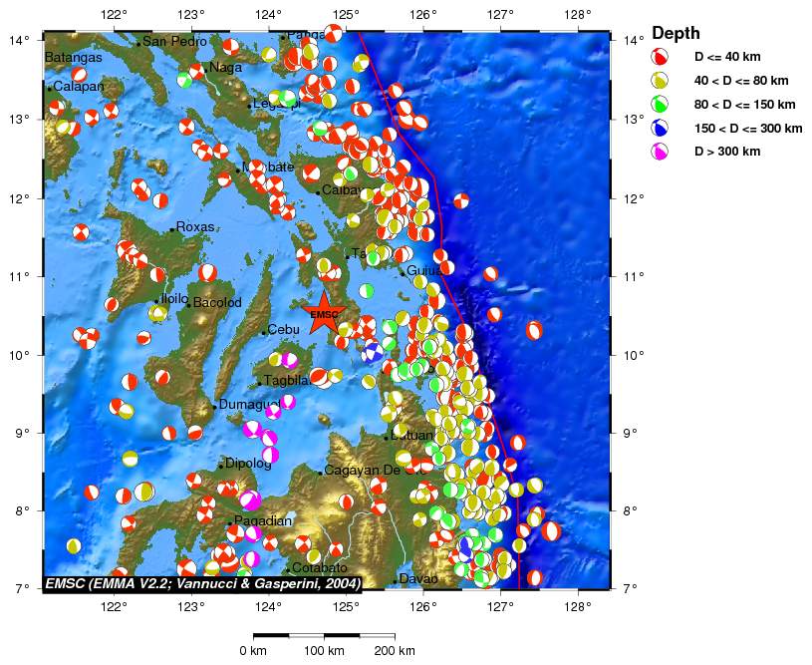This screenshot has height=665, width=812.
Task: Select the red D <= 40 km legend symbol
Action: (660, 57)
